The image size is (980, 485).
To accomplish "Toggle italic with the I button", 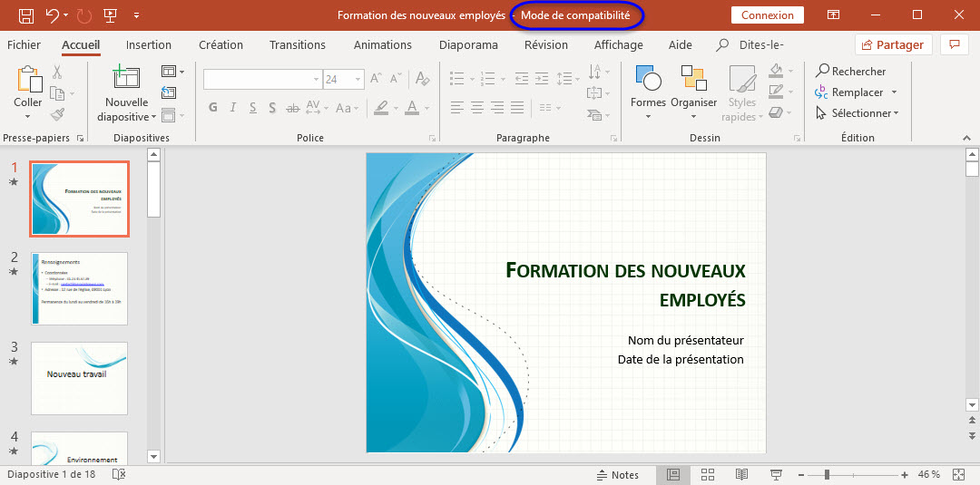I will [x=233, y=107].
